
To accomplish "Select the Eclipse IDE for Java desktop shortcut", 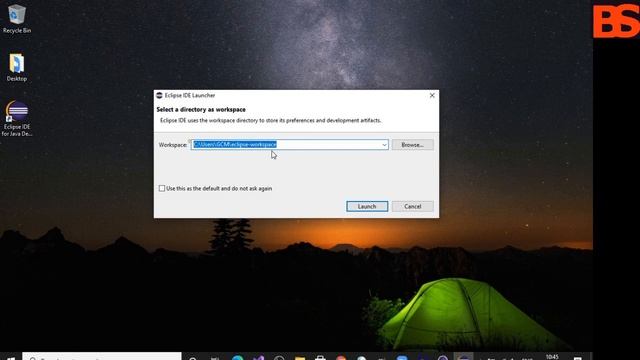I will (x=17, y=118).
